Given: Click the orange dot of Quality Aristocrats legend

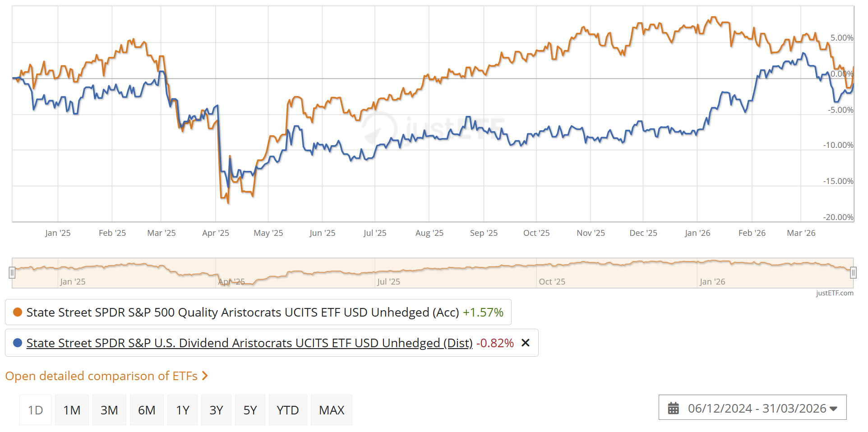Looking at the screenshot, I should [x=18, y=312].
